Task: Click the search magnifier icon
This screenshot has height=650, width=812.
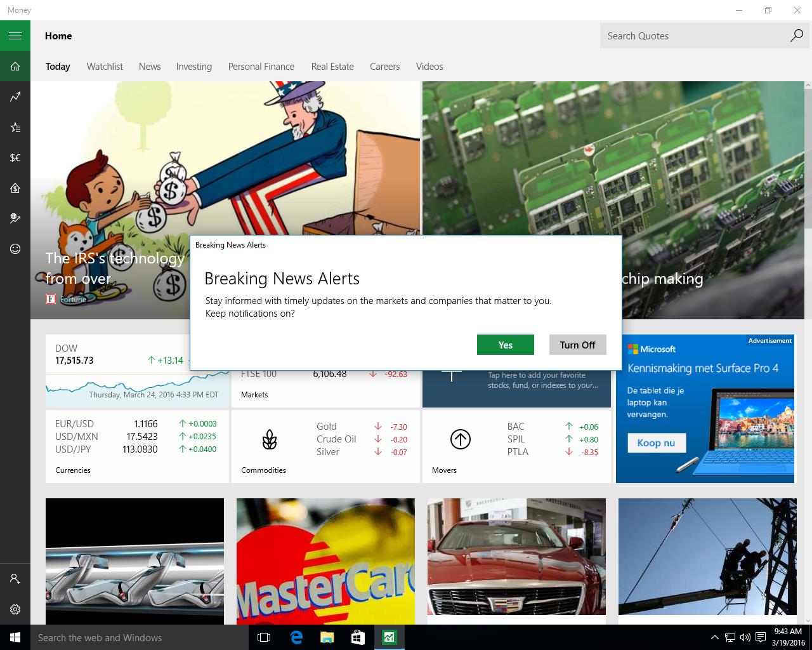Action: click(796, 36)
